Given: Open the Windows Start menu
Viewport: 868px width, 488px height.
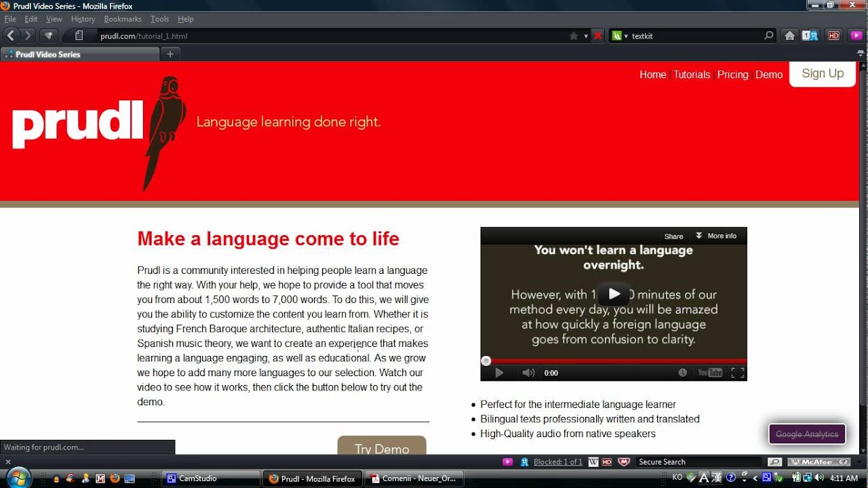Looking at the screenshot, I should (x=19, y=476).
